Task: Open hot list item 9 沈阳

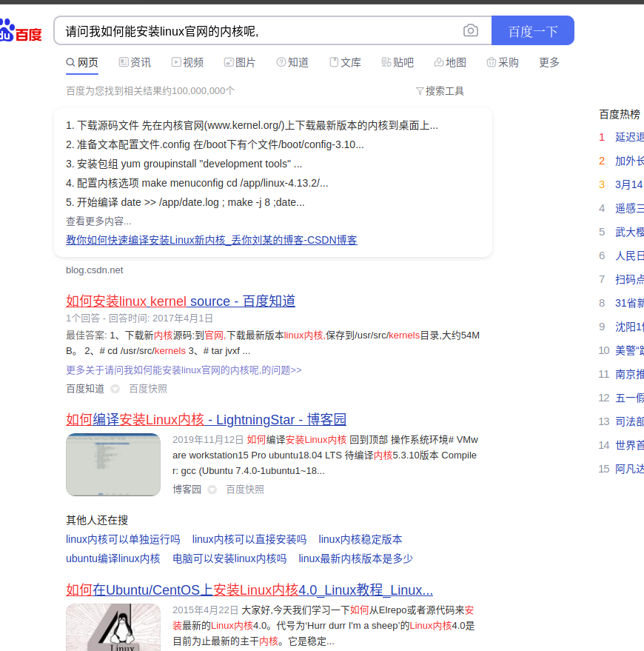Action: pos(629,327)
